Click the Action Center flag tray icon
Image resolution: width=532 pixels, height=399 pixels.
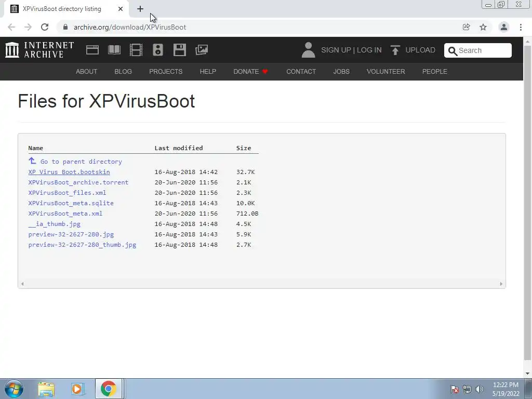pos(455,389)
